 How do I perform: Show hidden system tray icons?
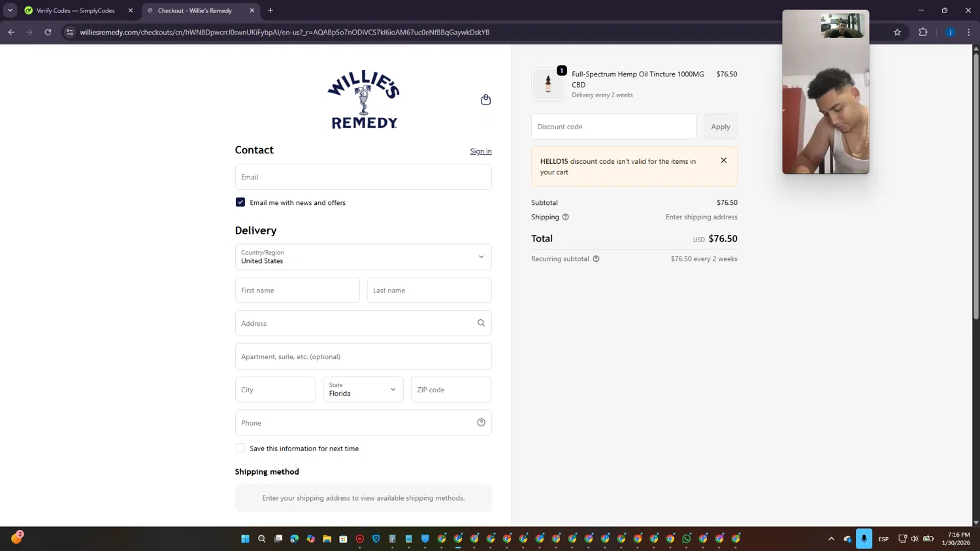[x=831, y=539]
